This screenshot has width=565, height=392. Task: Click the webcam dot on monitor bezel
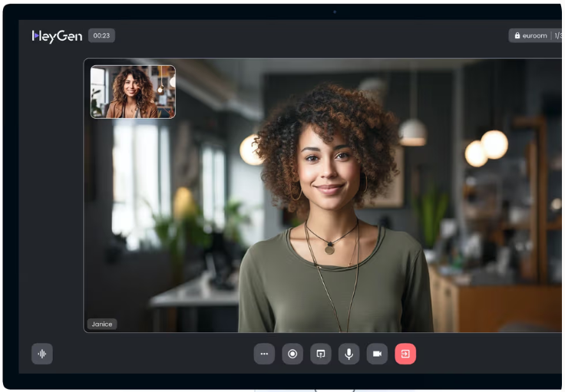335,12
